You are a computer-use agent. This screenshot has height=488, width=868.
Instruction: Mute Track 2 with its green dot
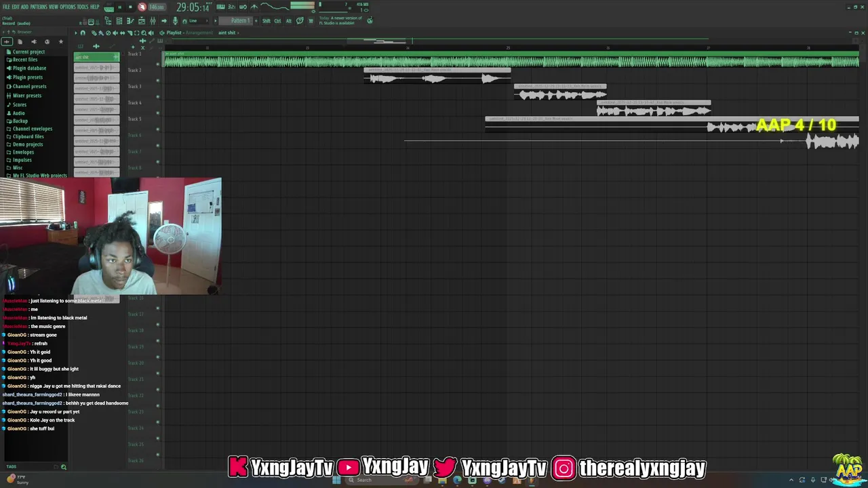(x=158, y=80)
